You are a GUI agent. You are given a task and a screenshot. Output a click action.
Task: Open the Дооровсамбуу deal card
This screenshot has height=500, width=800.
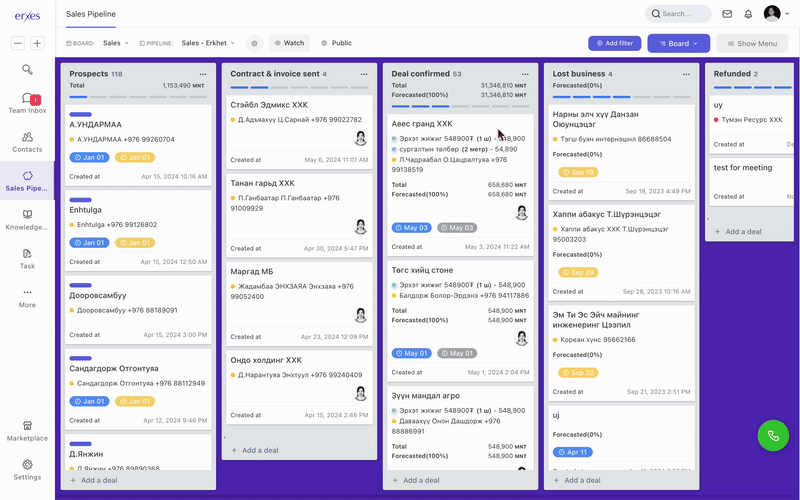pos(138,310)
